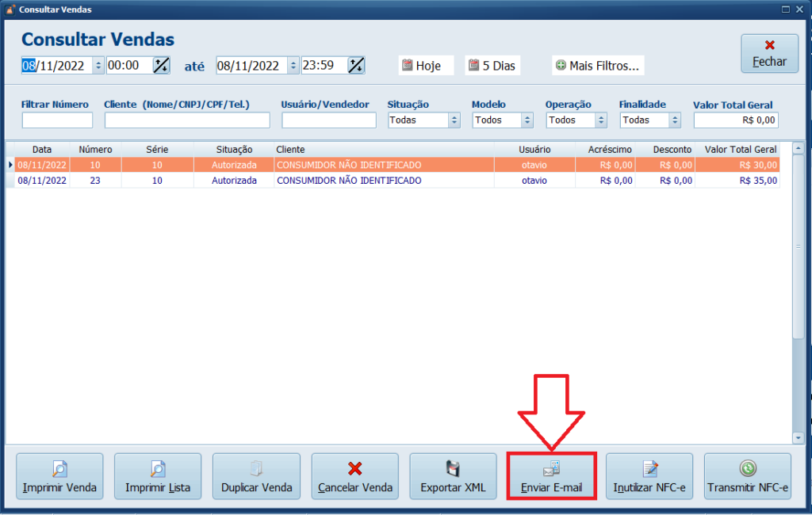Open the Operação dropdown
This screenshot has height=515, width=812.
click(x=601, y=120)
